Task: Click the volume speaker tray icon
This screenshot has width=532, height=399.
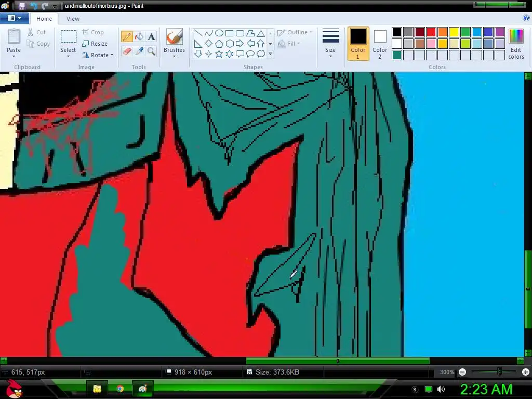Action: [441, 389]
